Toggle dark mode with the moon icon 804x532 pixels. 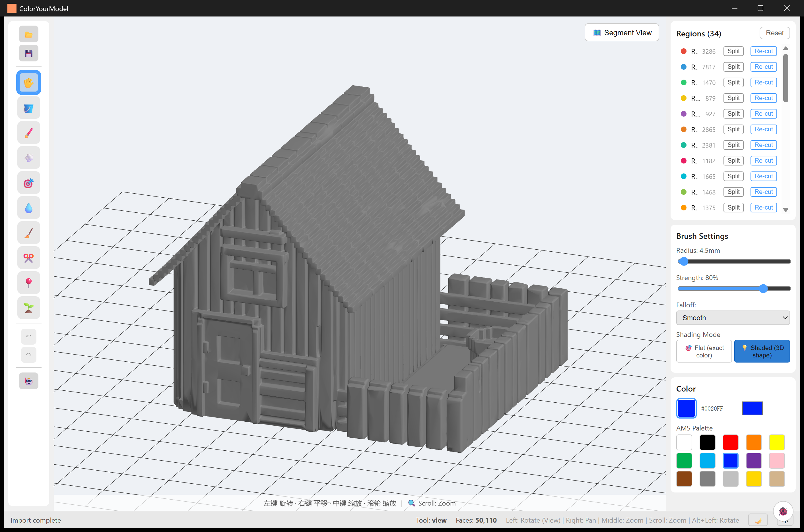coord(758,520)
